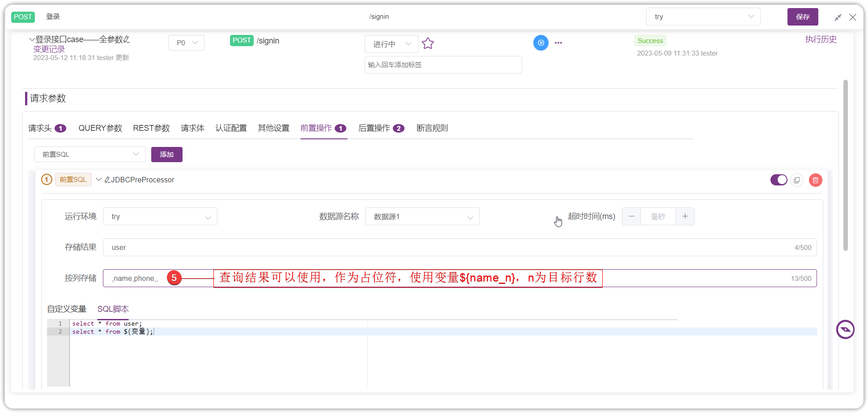Close the dialog with the X icon
The height and width of the screenshot is (413, 868).
(x=853, y=17)
